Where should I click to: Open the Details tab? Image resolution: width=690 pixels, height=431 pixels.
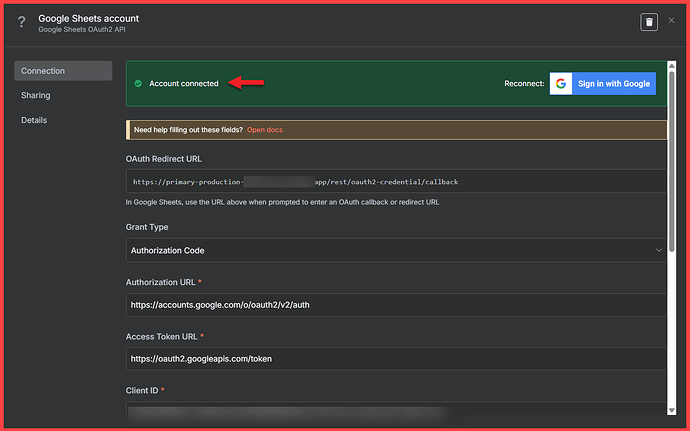pyautogui.click(x=34, y=120)
